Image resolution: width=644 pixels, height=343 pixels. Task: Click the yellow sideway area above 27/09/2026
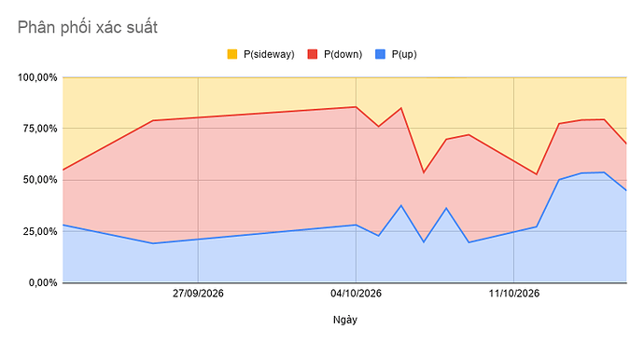pos(198,96)
